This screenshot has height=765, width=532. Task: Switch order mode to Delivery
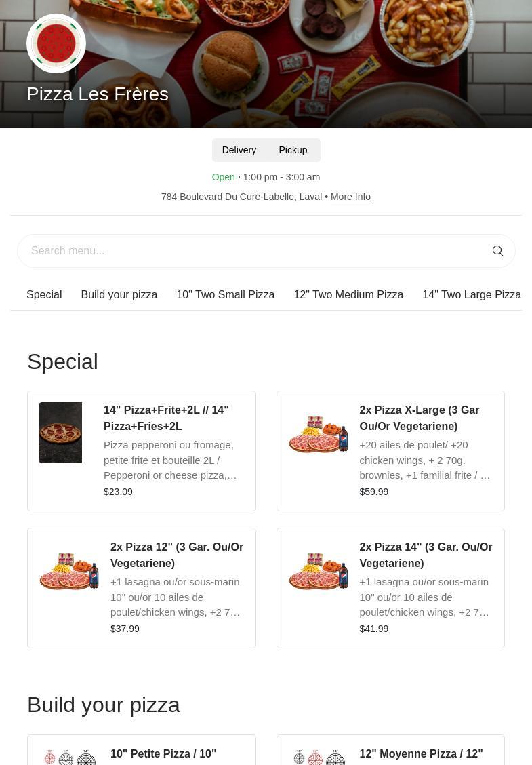(x=239, y=150)
